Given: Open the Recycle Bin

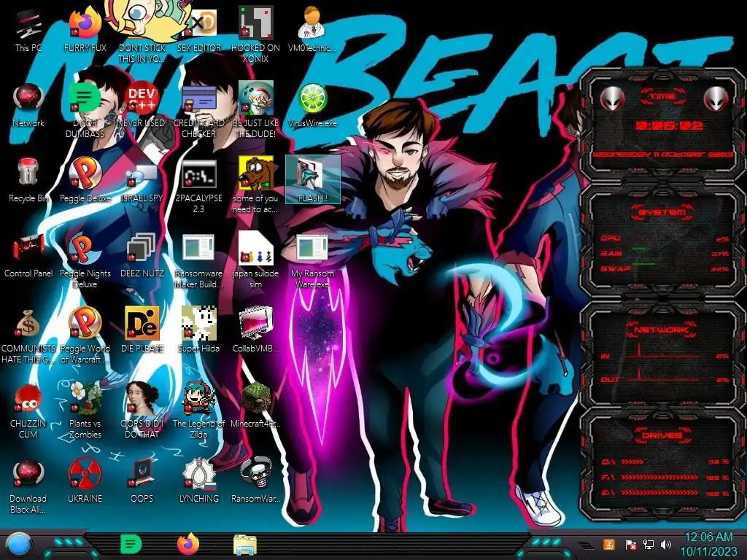Looking at the screenshot, I should (28, 181).
